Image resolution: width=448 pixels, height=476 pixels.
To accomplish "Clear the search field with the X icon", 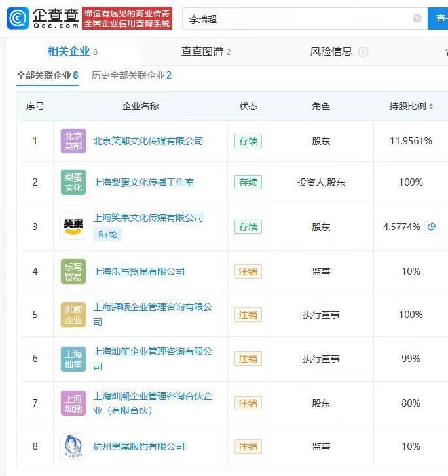I will click(x=417, y=18).
